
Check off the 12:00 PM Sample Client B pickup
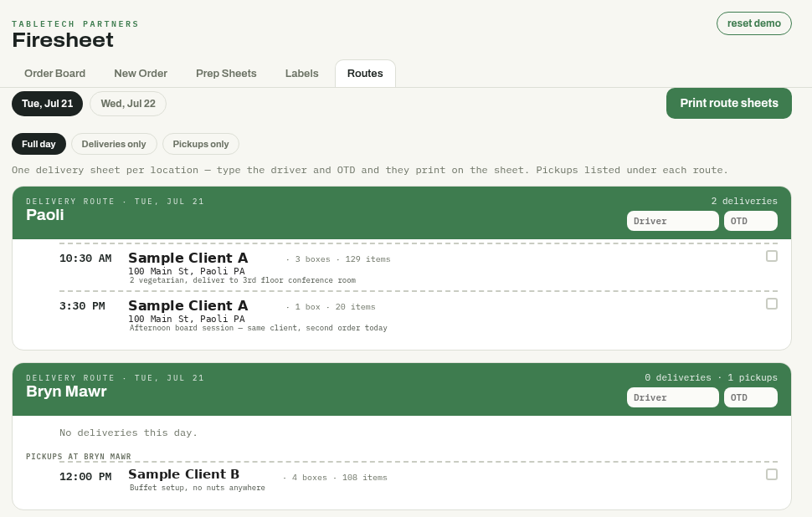[772, 474]
